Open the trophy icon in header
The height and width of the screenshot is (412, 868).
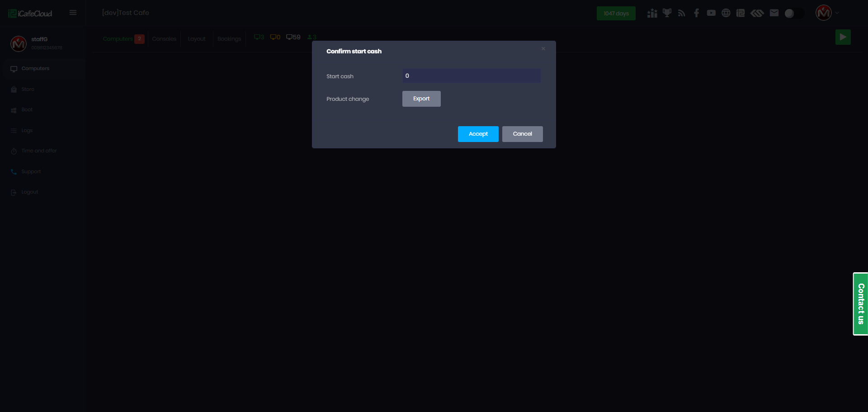(x=667, y=13)
